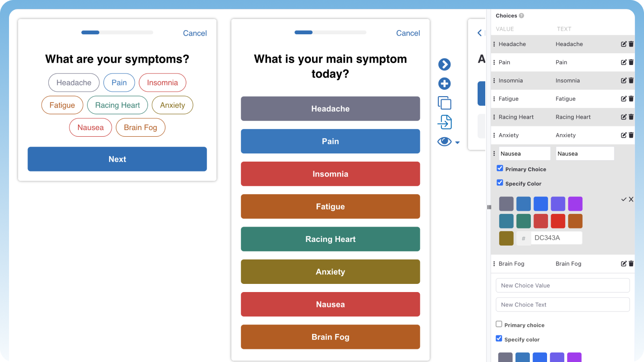
Task: Pick the purple swatch in the color picker
Action: tap(575, 204)
